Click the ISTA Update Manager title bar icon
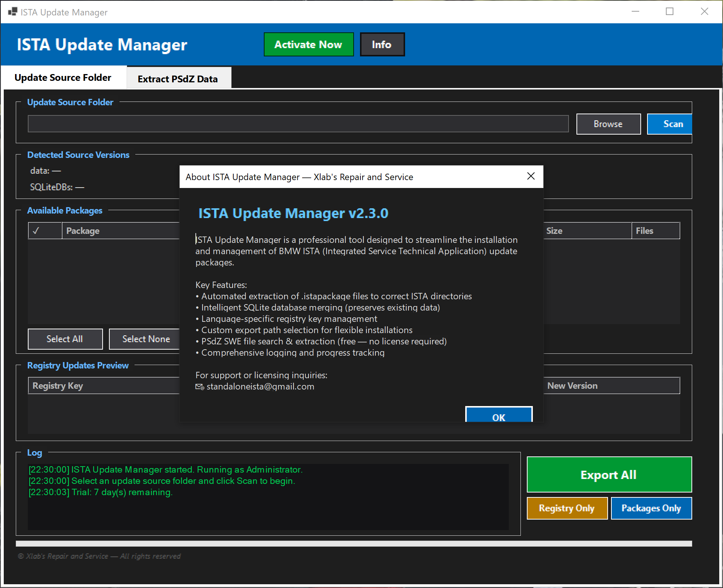 click(x=12, y=12)
